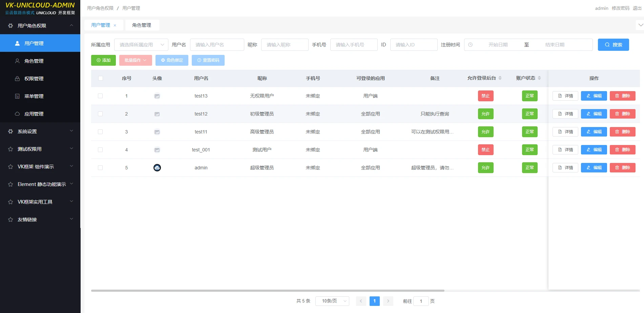Screen dimensions: 644x313
Task: Open 菜单管理 in the sidebar menu
Action: [x=34, y=96]
